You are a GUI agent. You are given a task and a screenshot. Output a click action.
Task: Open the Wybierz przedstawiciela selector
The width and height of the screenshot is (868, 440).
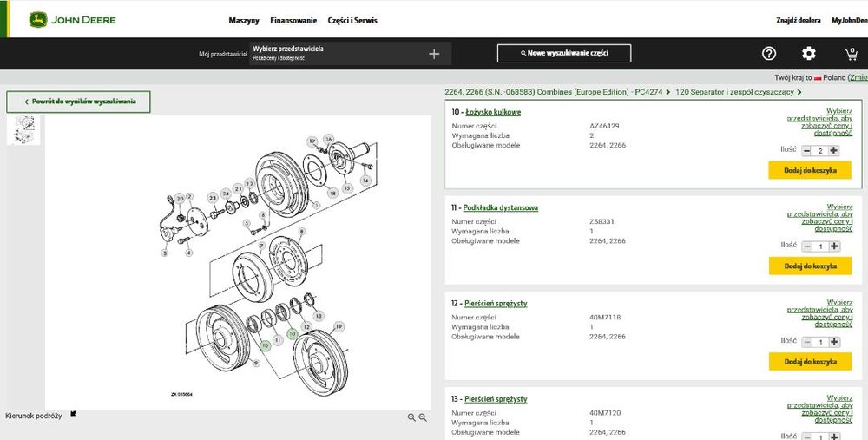pos(351,54)
